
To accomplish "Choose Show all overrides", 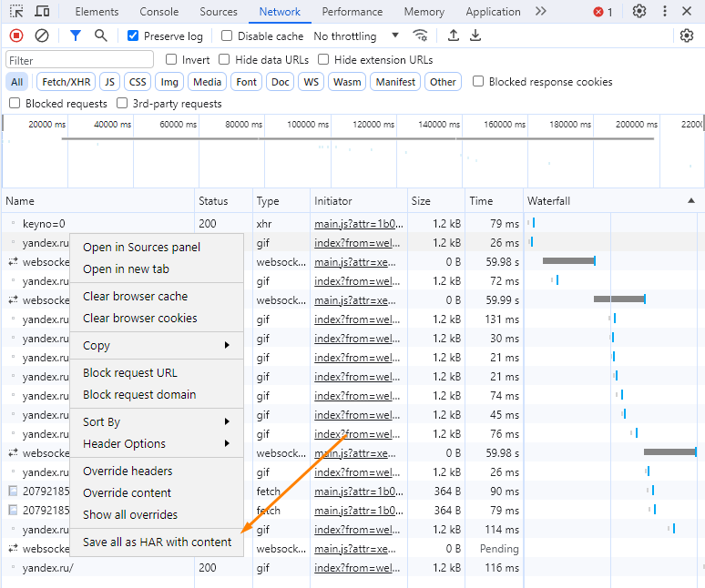I will click(157, 515).
